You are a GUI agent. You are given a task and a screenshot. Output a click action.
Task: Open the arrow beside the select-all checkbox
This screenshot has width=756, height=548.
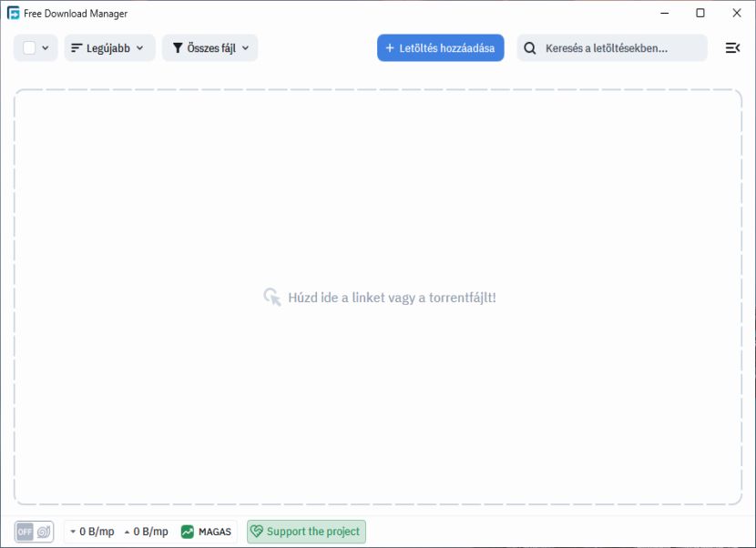[46, 47]
